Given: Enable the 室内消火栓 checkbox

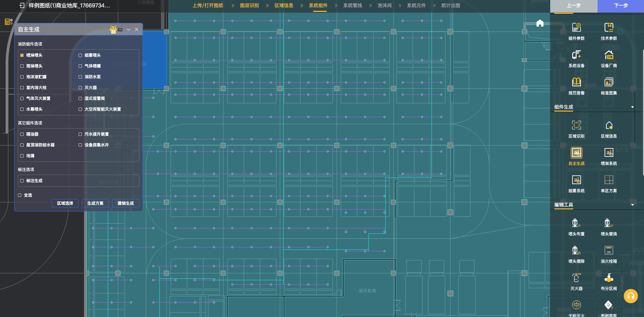Looking at the screenshot, I should point(22,88).
